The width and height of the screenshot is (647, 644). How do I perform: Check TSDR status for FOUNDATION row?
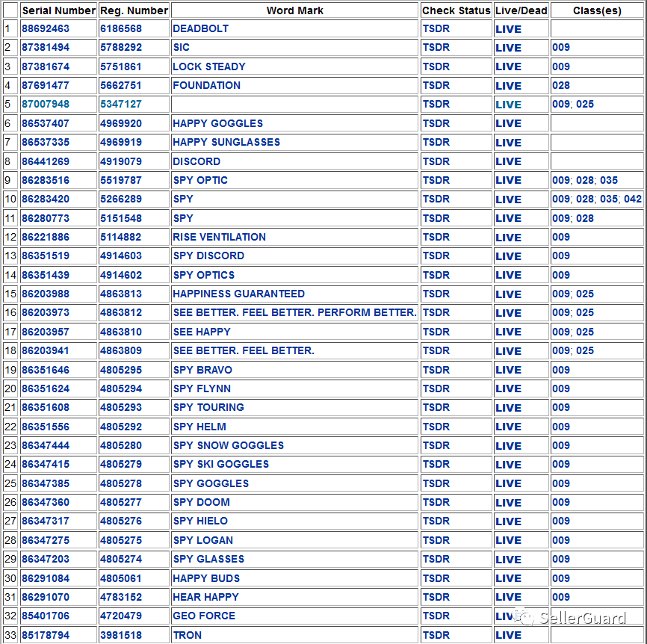point(436,85)
